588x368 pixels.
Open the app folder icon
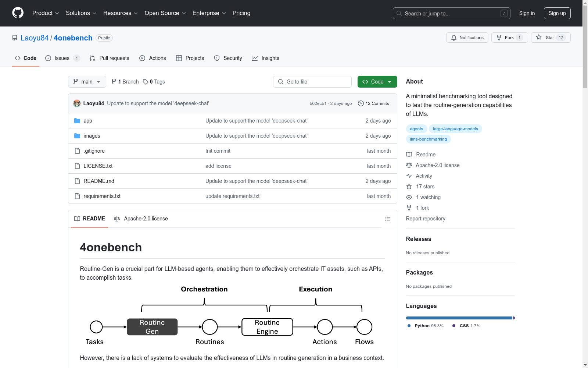click(77, 121)
